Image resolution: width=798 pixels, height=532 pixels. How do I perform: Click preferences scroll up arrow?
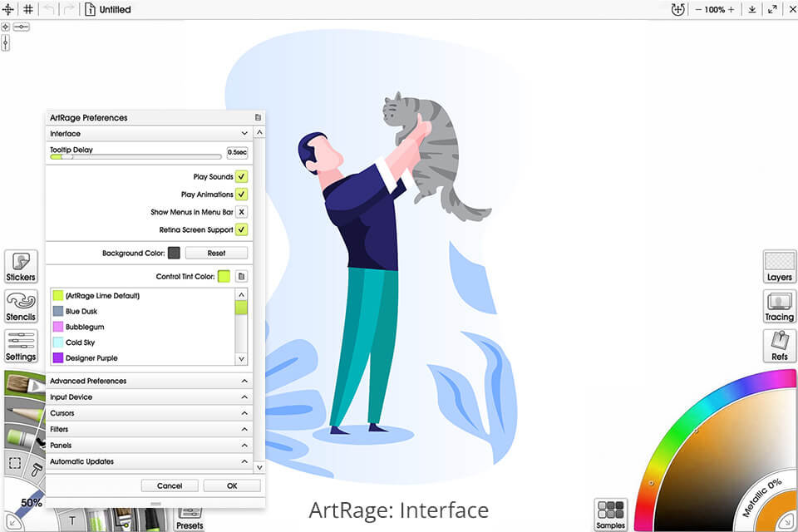click(x=259, y=132)
